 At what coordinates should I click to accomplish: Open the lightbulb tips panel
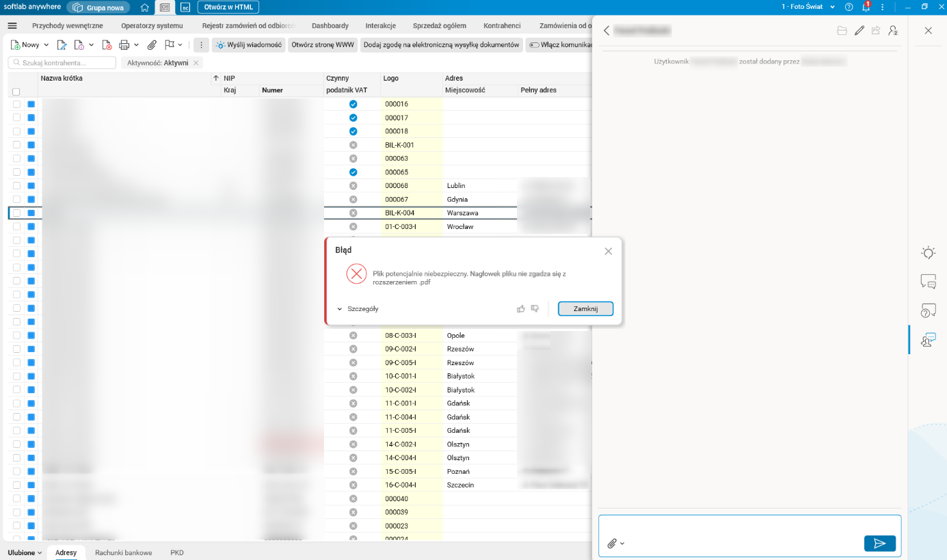928,253
